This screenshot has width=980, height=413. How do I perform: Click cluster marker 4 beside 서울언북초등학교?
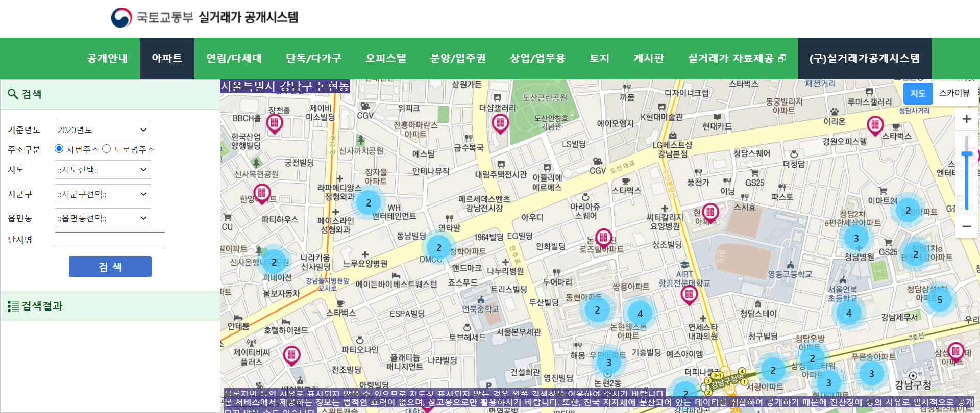tap(849, 313)
